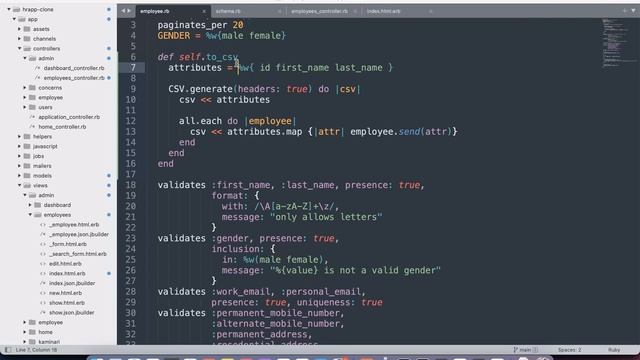Click the folder icon next to channels
The width and height of the screenshot is (640, 360).
(27, 39)
